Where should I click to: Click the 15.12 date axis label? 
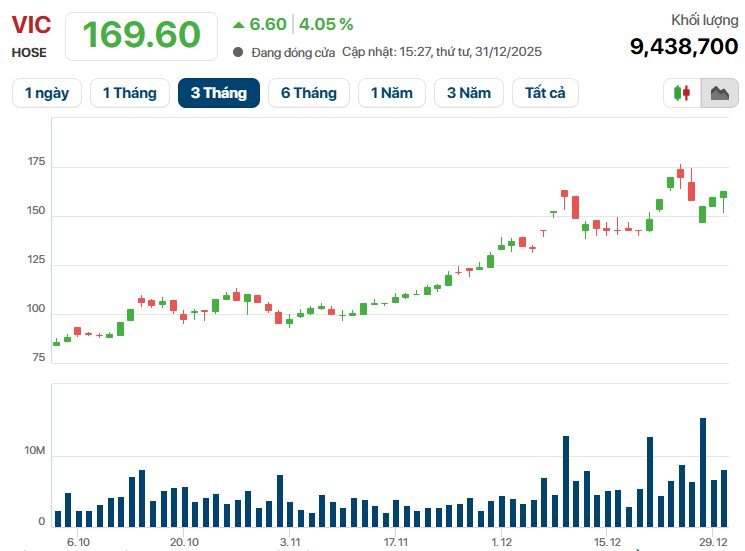(607, 541)
